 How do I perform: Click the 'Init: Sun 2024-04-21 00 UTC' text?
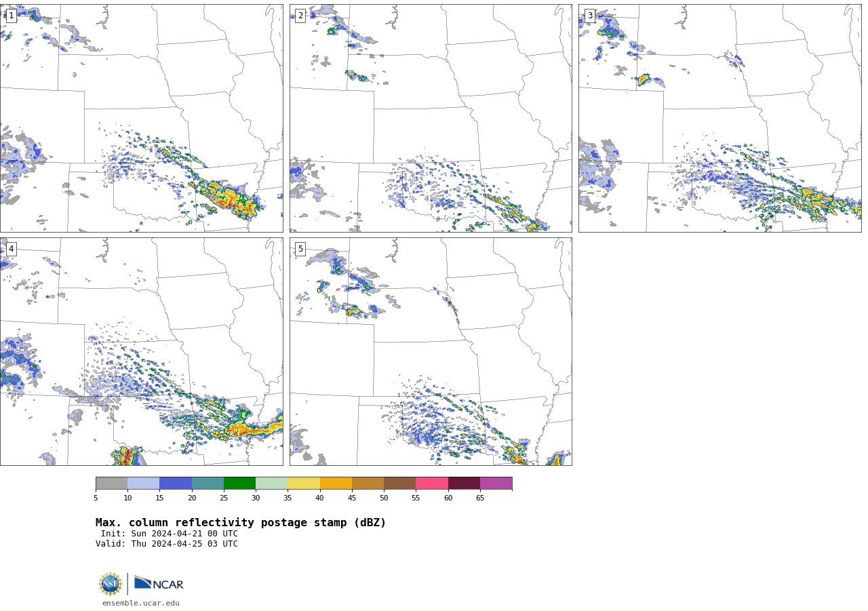[x=170, y=534]
